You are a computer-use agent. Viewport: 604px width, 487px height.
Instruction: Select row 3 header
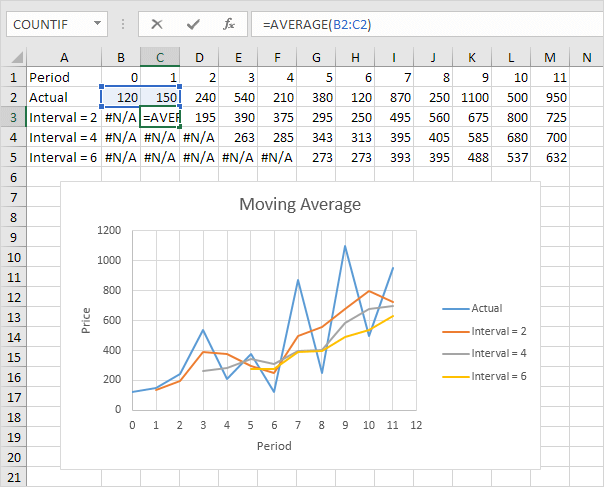[13, 117]
